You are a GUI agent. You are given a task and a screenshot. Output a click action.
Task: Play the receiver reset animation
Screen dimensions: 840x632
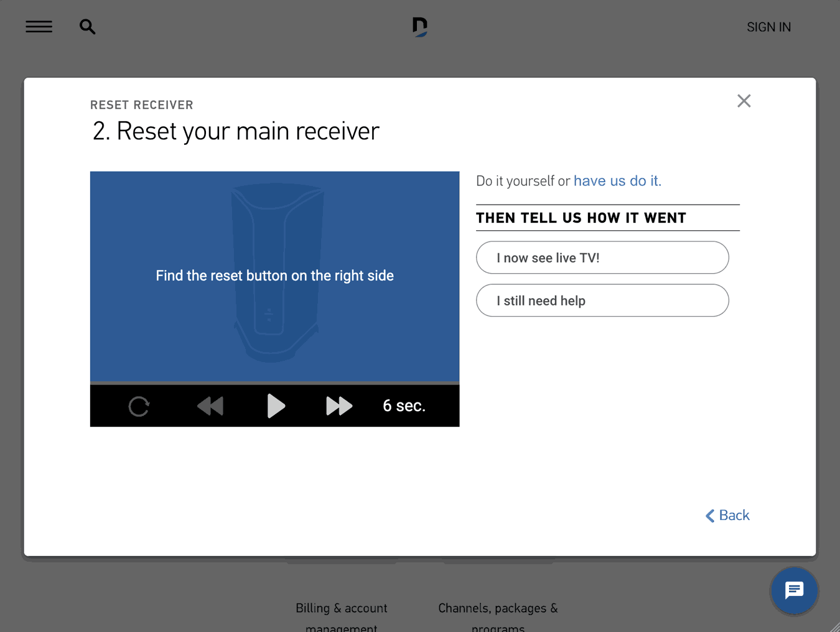[x=276, y=406]
